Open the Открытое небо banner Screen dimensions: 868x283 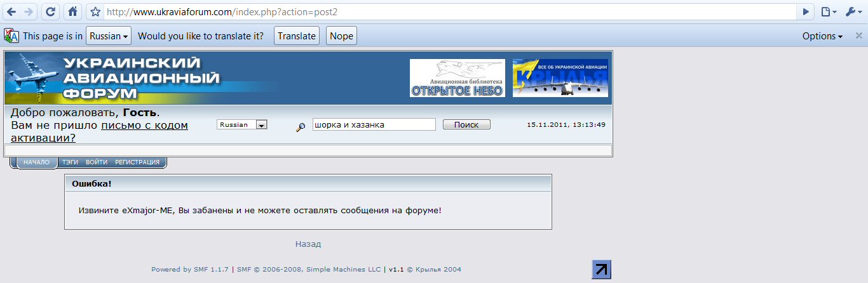458,78
